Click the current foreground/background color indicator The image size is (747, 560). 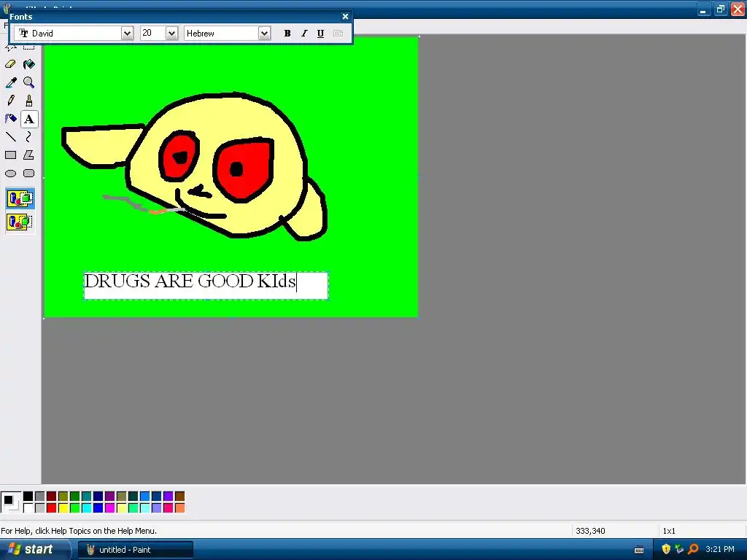click(10, 502)
